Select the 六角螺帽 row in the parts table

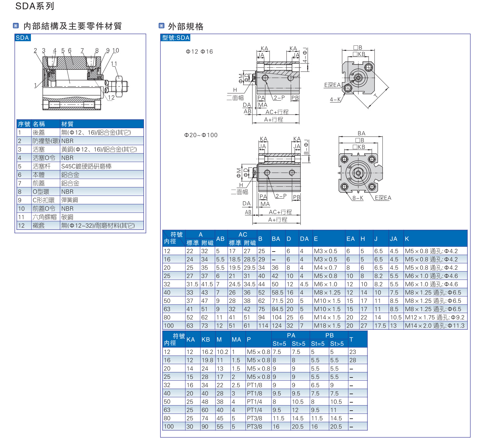[80, 217]
